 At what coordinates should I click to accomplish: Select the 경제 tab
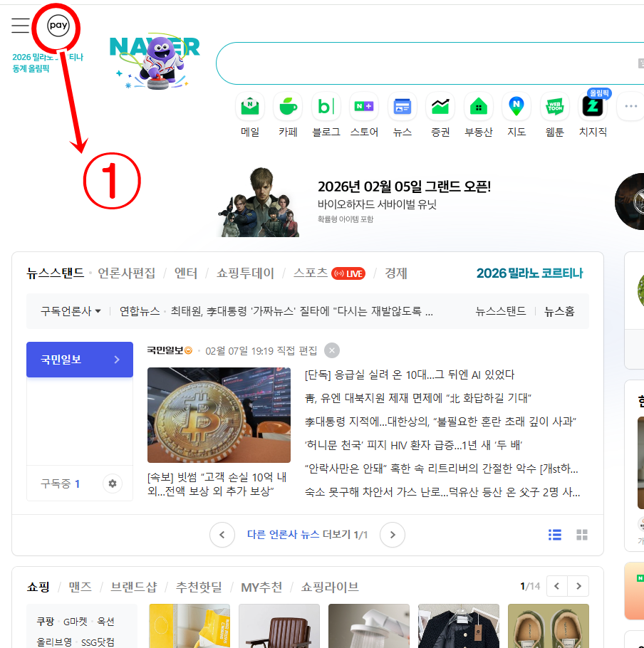[396, 273]
